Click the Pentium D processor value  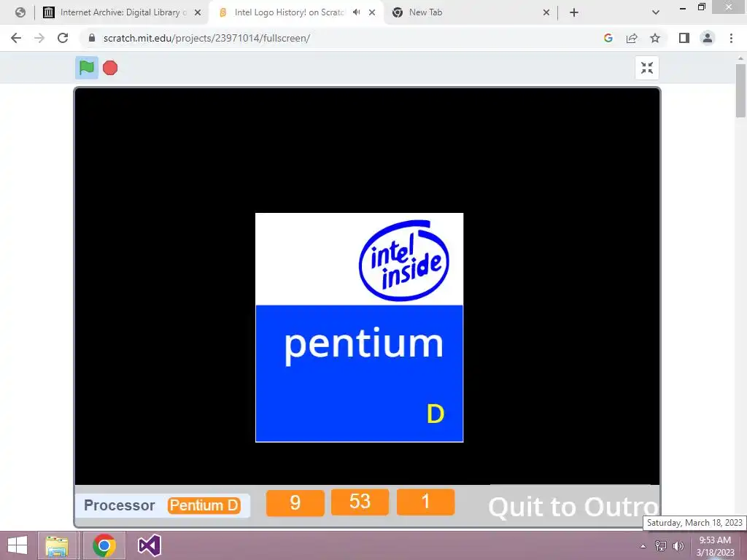tap(204, 505)
